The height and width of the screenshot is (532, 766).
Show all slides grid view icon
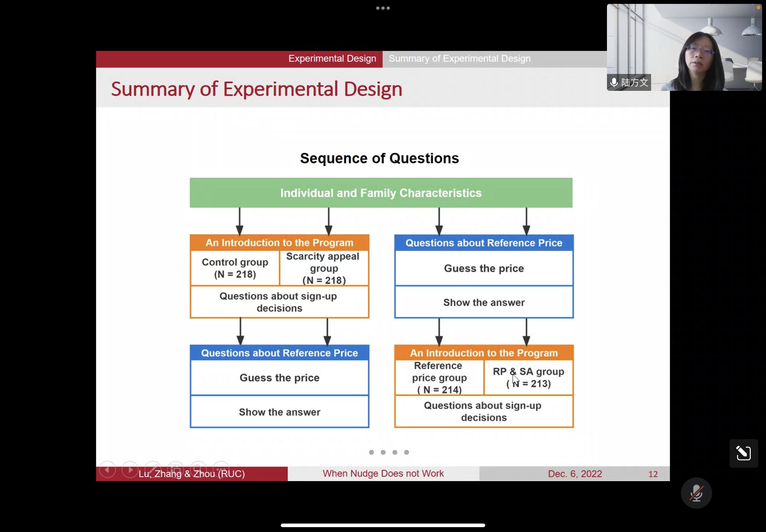point(175,469)
